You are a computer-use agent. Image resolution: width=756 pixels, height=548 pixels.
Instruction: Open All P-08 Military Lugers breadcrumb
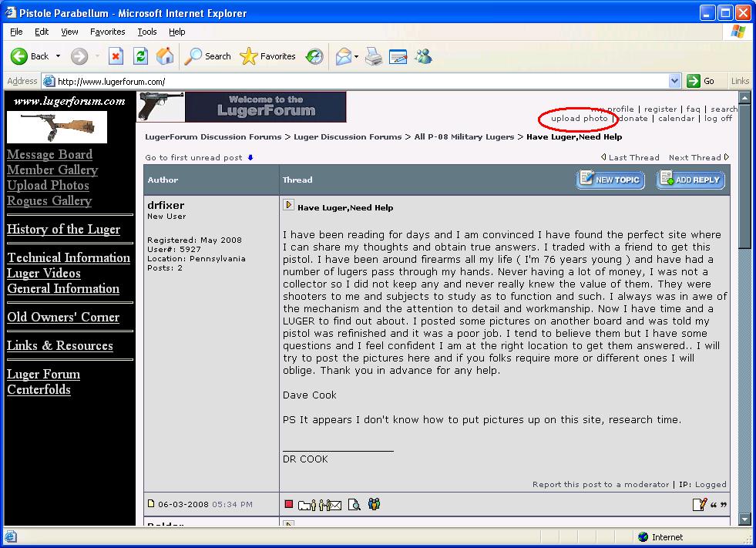click(x=464, y=136)
